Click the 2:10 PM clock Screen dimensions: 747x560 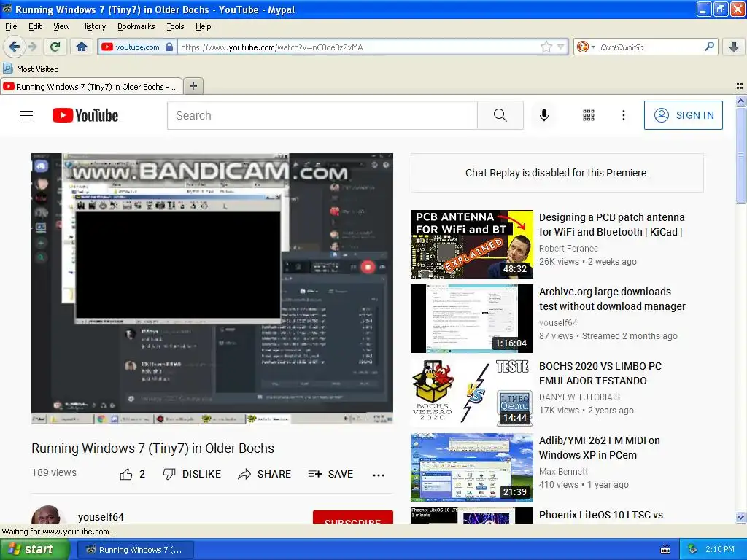coord(719,549)
